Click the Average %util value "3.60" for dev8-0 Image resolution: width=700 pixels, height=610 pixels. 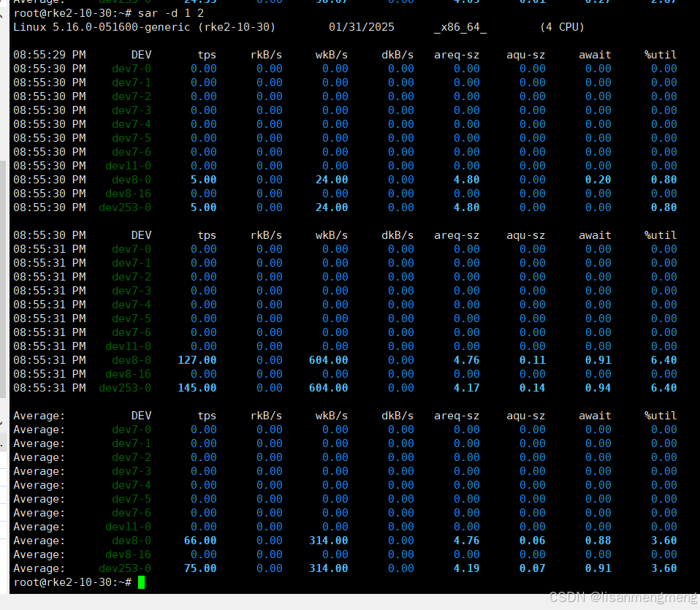click(x=664, y=541)
